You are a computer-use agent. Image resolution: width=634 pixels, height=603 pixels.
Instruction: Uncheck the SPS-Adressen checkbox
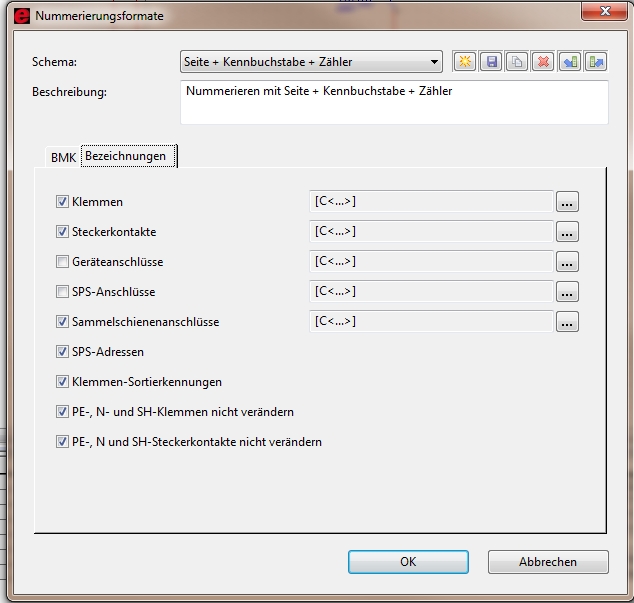point(62,351)
